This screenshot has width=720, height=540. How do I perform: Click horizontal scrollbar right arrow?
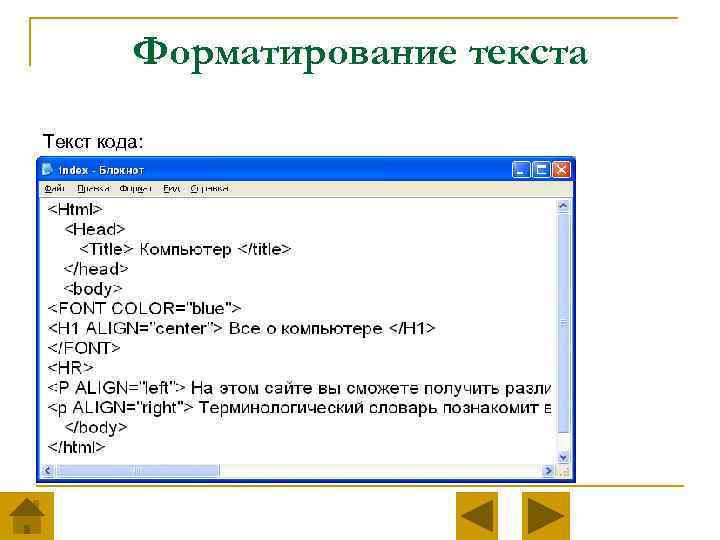pos(548,470)
